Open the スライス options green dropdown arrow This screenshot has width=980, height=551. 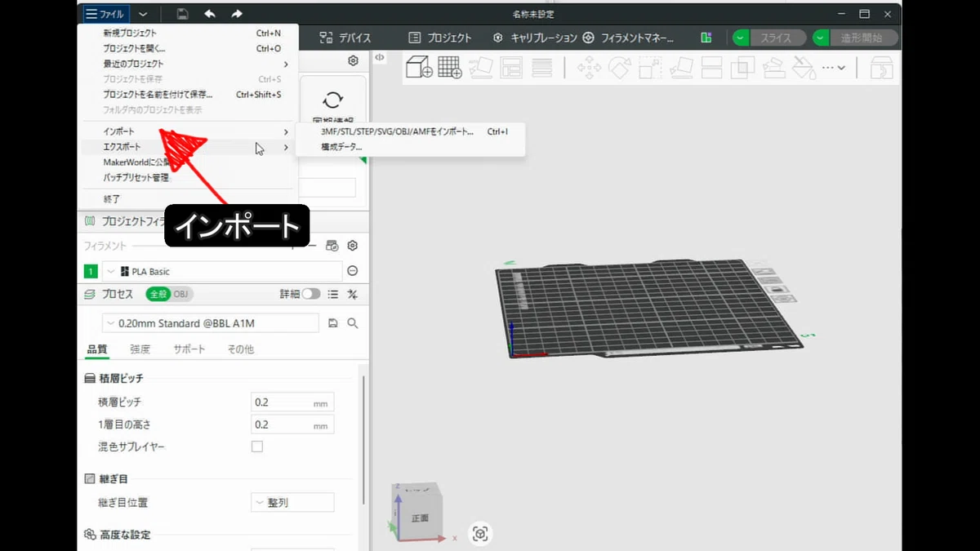click(741, 38)
